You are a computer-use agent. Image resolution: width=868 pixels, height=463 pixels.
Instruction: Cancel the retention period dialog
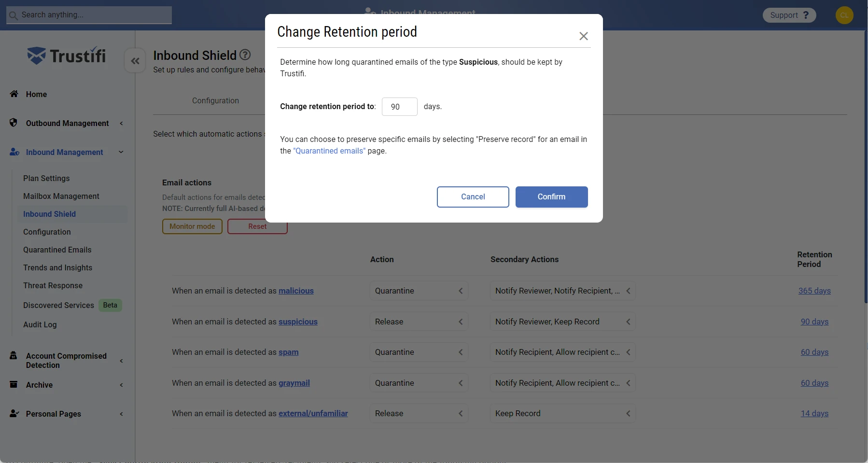pyautogui.click(x=473, y=197)
